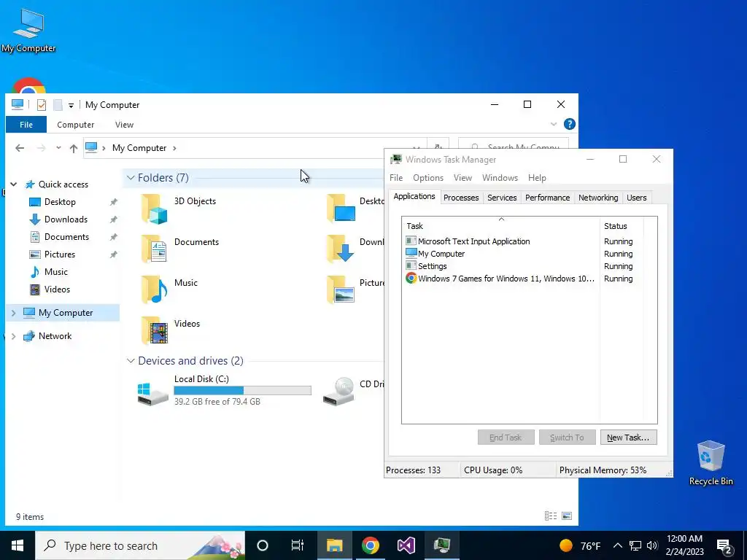Open network status icon in system tray

click(x=635, y=545)
